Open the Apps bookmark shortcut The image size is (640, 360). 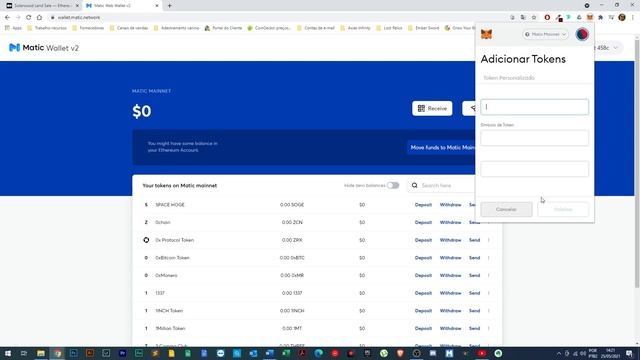point(13,28)
